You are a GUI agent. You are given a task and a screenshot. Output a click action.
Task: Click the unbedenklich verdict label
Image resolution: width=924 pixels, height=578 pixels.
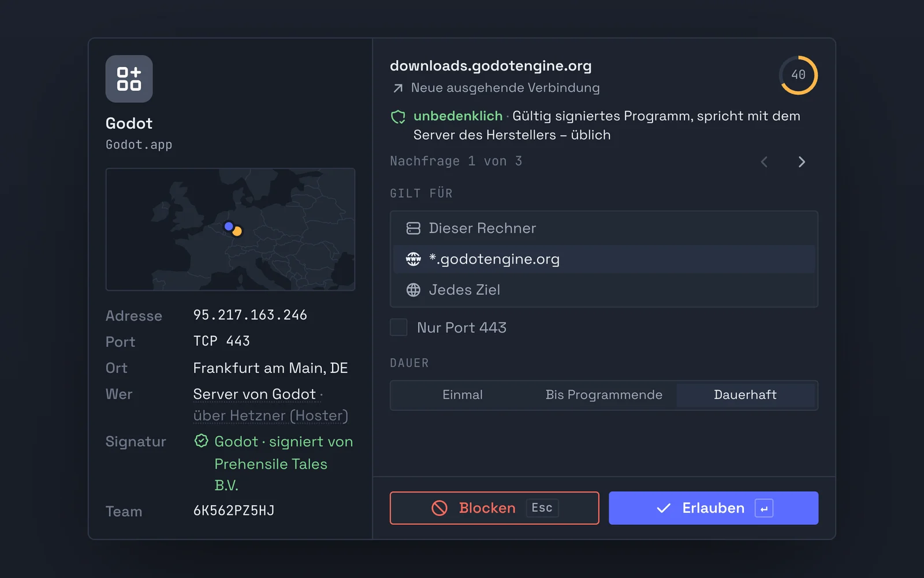(x=458, y=116)
